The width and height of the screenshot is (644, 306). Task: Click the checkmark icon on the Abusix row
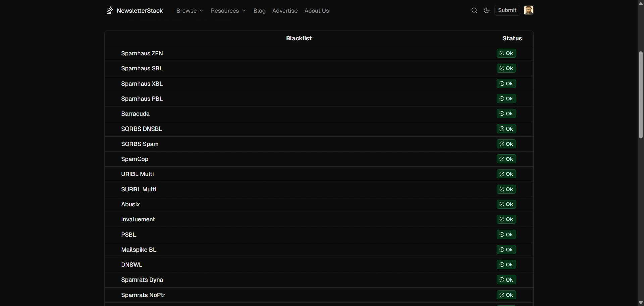(502, 204)
